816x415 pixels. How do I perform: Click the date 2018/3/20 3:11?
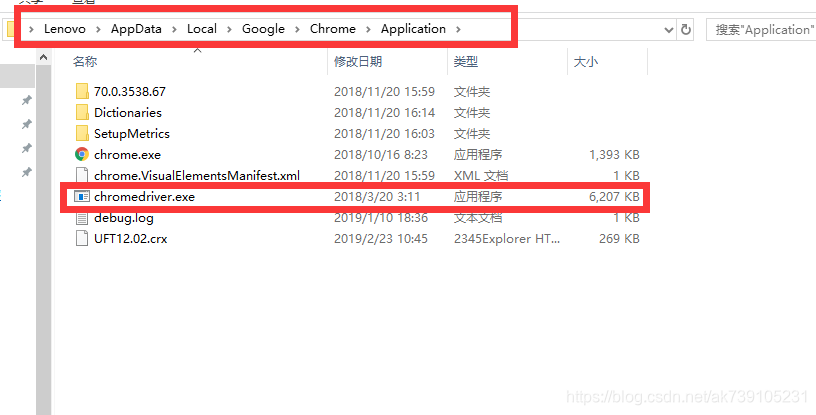click(377, 197)
